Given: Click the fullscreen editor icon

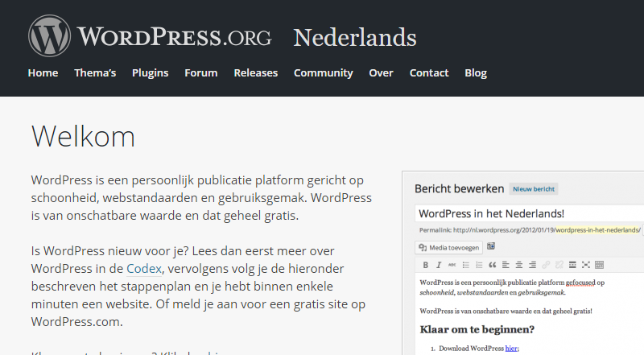Looking at the screenshot, I should (586, 265).
